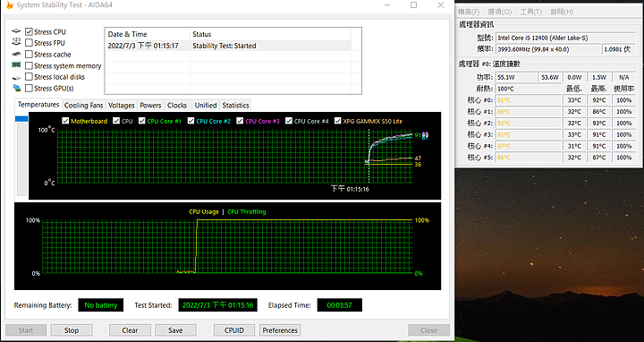Click the Elapsed Time 00:03:57 field
The image size is (644, 342).
coord(339,305)
